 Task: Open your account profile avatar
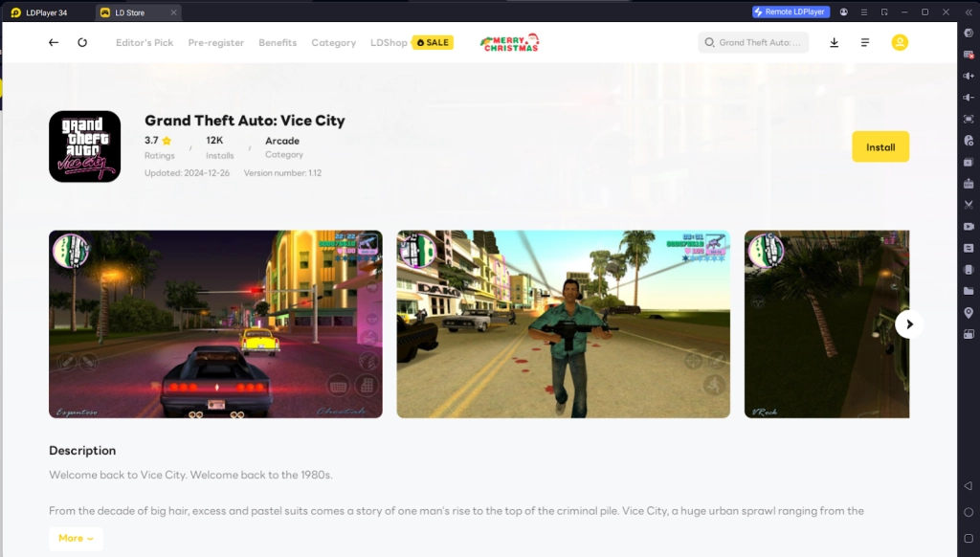coord(900,42)
